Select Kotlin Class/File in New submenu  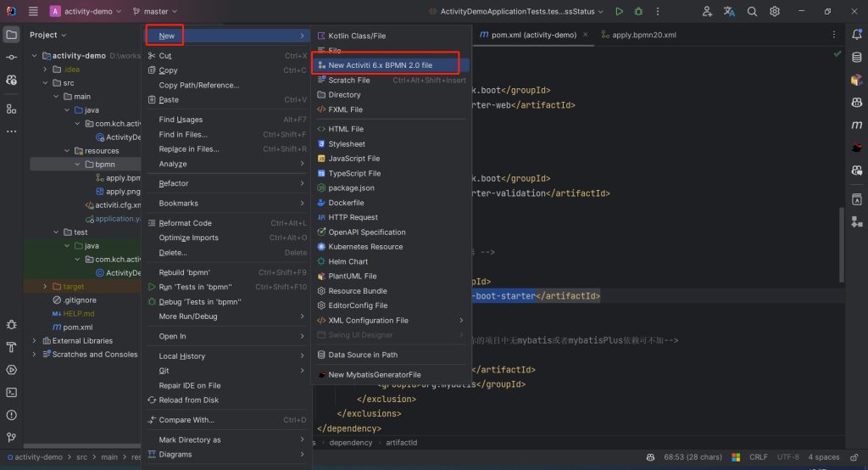[391, 36]
